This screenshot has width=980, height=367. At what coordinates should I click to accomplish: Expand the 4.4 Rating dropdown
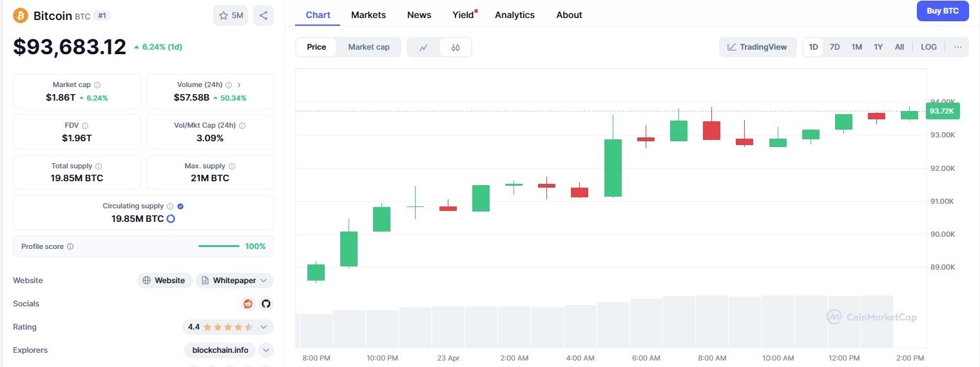click(x=228, y=327)
